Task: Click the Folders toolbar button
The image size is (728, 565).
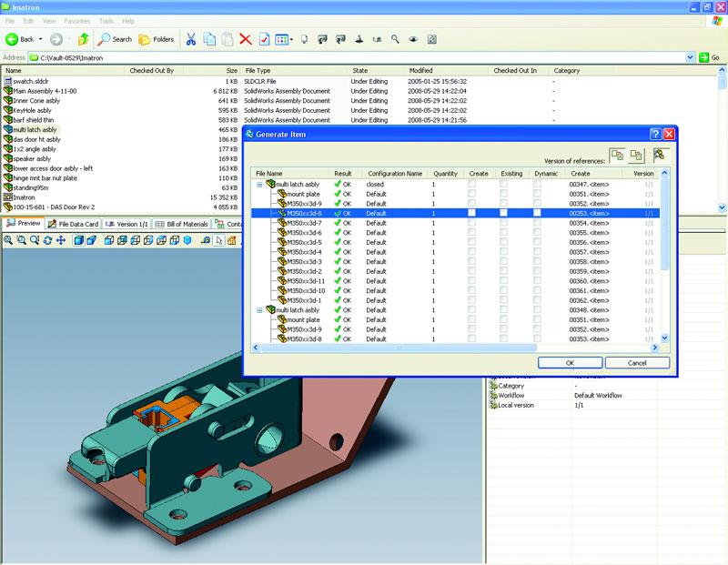Action: coord(157,39)
